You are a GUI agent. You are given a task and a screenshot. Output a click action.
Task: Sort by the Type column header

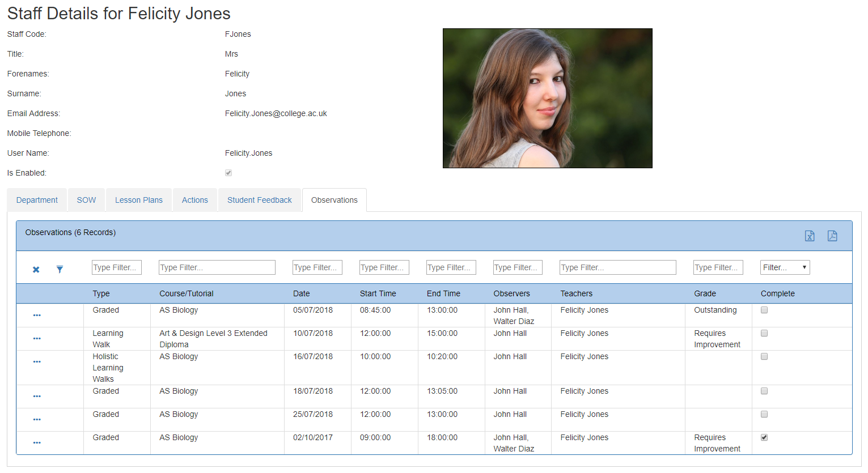[101, 293]
